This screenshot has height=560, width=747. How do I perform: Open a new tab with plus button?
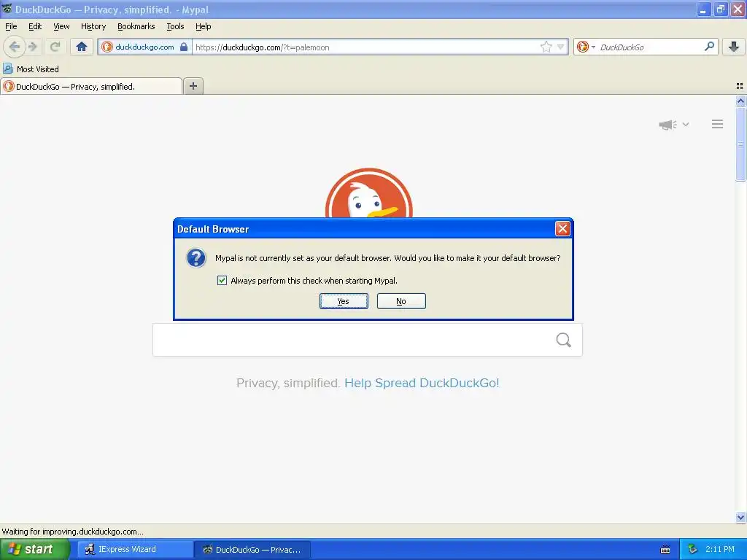point(193,86)
